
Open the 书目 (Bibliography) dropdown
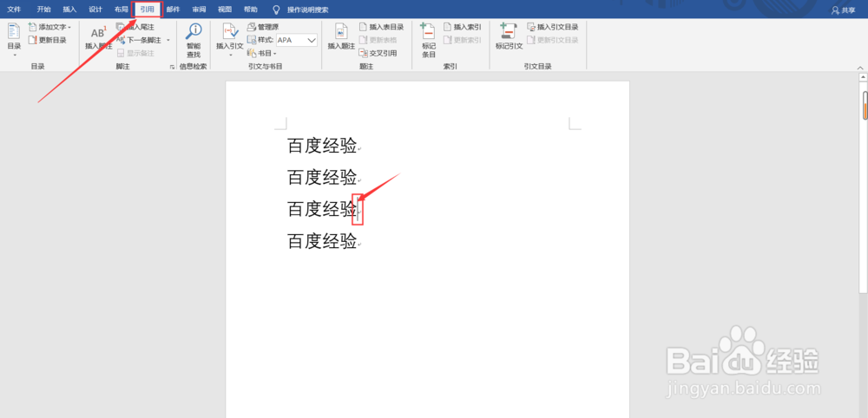(x=262, y=53)
